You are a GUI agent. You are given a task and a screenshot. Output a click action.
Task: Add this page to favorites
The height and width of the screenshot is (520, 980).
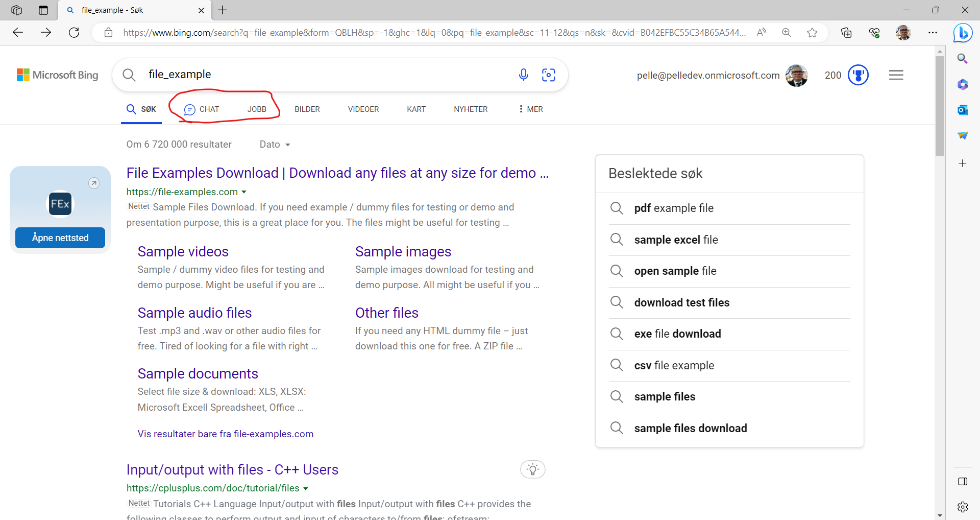(812, 33)
